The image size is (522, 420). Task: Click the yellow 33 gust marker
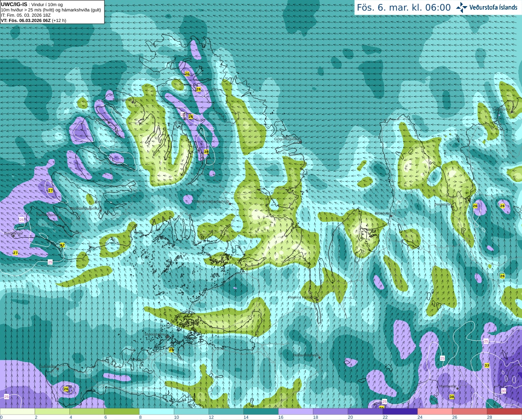[487, 365]
